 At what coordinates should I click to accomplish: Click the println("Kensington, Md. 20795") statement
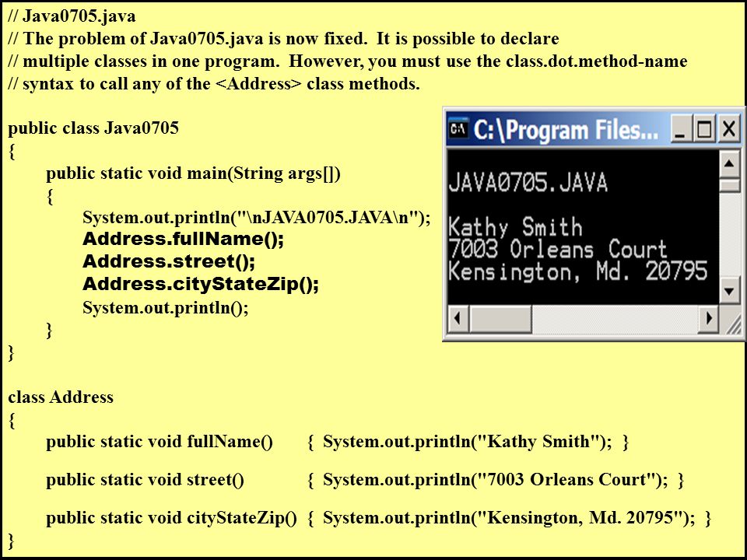click(x=509, y=518)
